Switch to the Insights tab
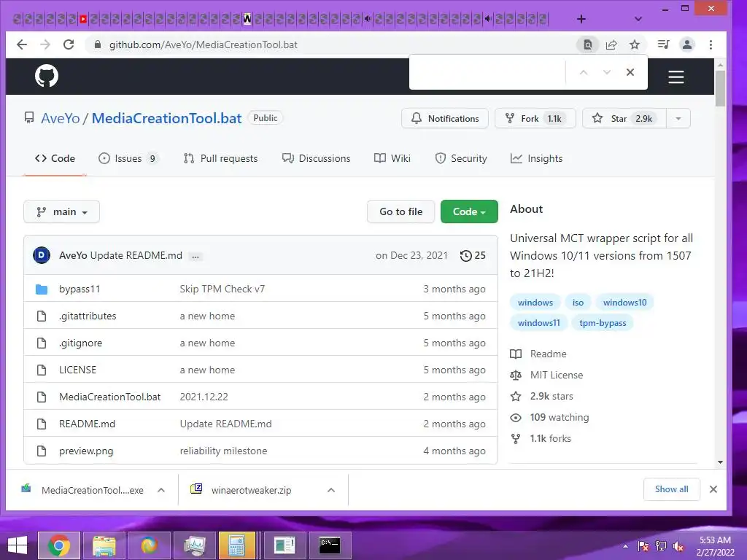747x560 pixels. pos(536,158)
